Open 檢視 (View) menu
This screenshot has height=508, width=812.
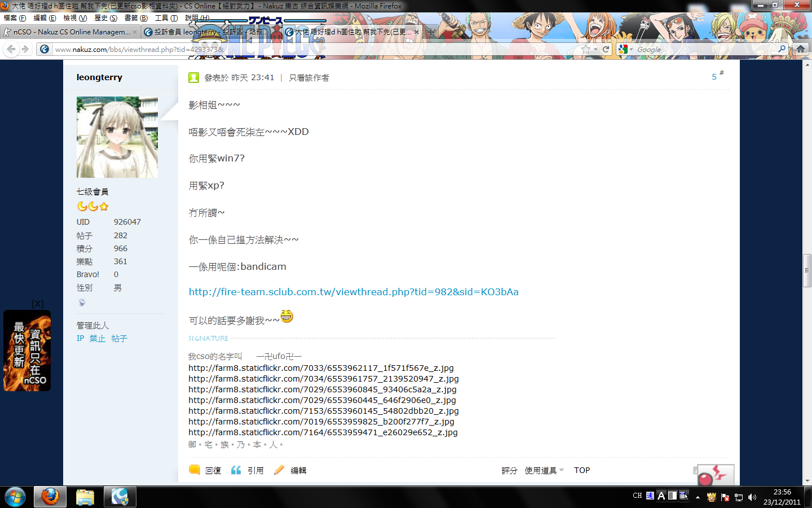pyautogui.click(x=76, y=18)
